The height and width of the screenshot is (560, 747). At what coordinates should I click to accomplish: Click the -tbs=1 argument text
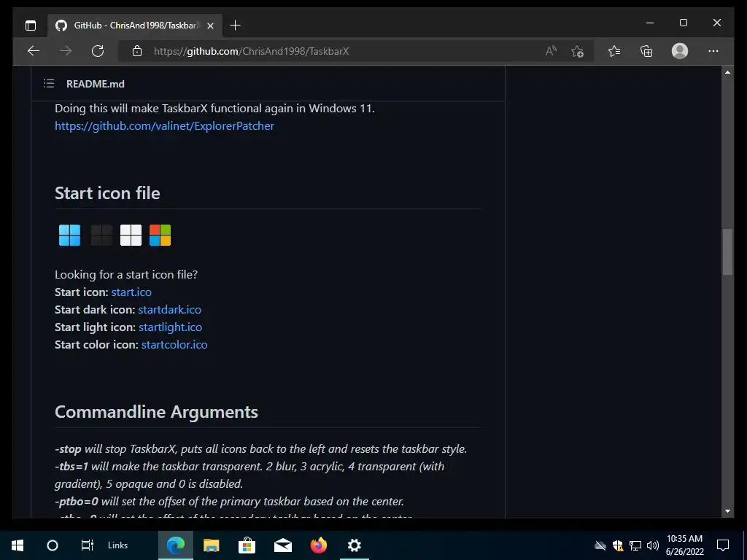tap(71, 467)
